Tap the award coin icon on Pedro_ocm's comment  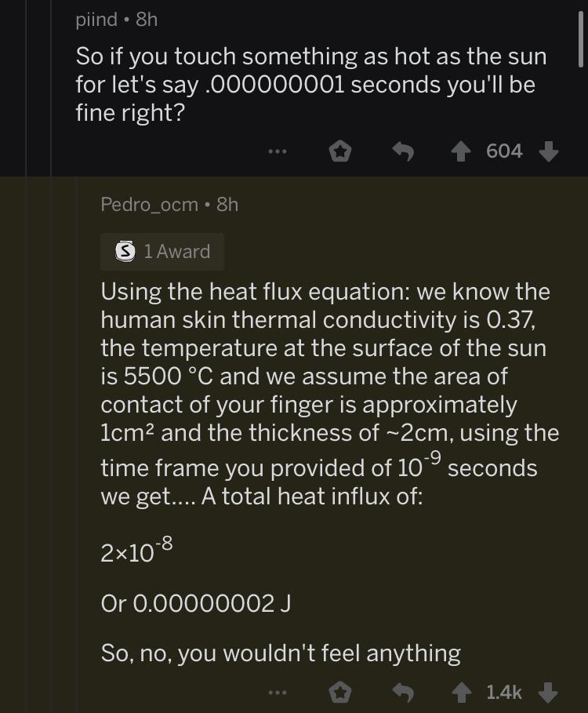click(125, 251)
